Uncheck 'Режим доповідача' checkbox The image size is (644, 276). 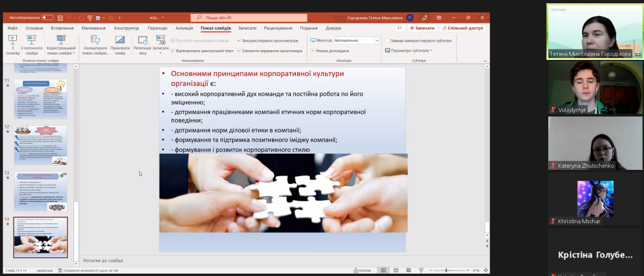tap(312, 51)
